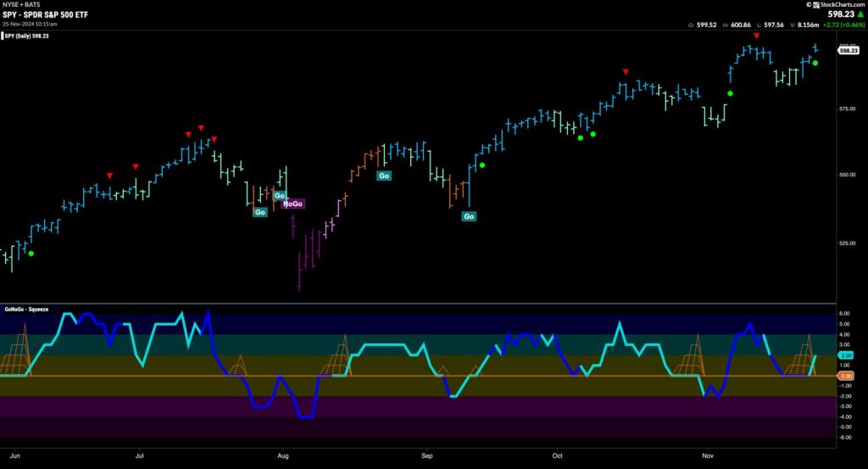
Task: Click the 525.00 price axis label
Action: [847, 243]
